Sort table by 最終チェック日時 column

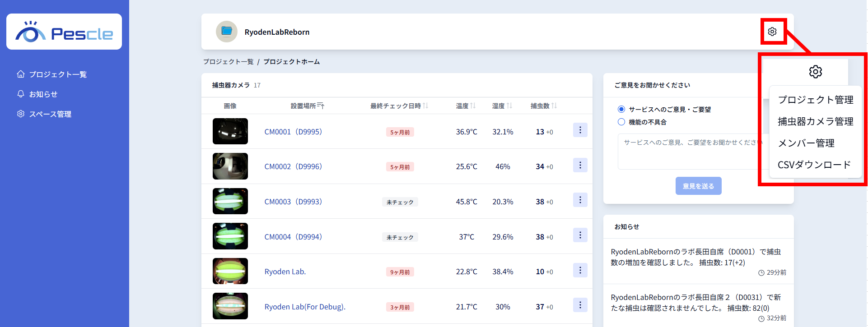[425, 106]
